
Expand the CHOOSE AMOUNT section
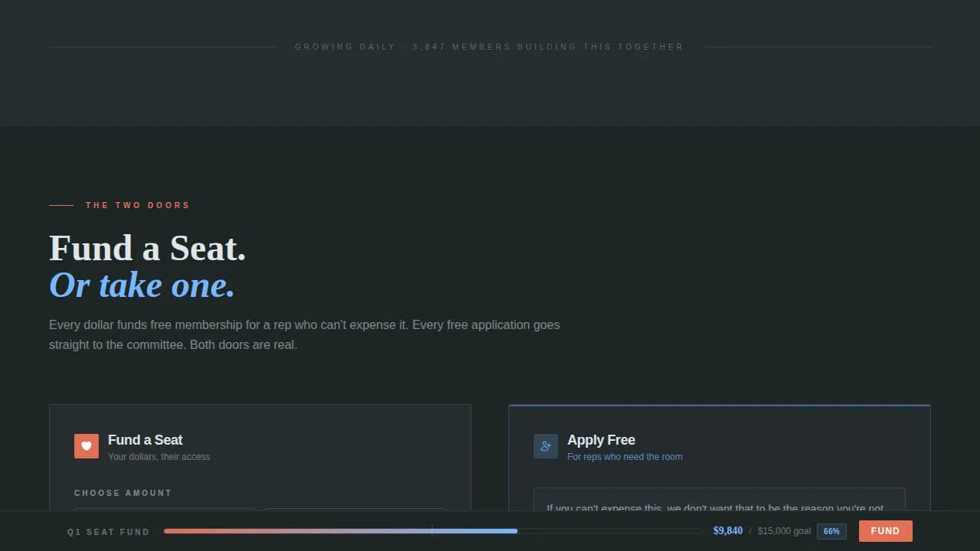[123, 493]
